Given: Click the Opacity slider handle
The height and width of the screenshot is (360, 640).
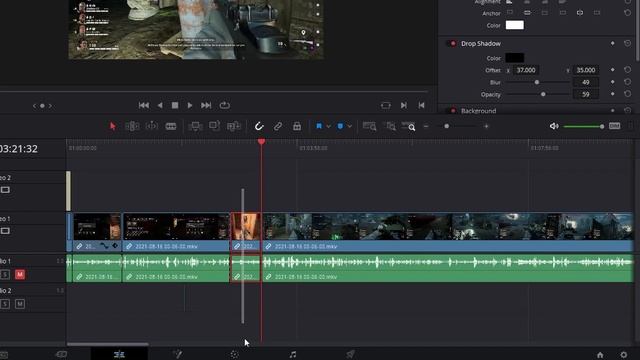Looking at the screenshot, I should pyautogui.click(x=543, y=94).
